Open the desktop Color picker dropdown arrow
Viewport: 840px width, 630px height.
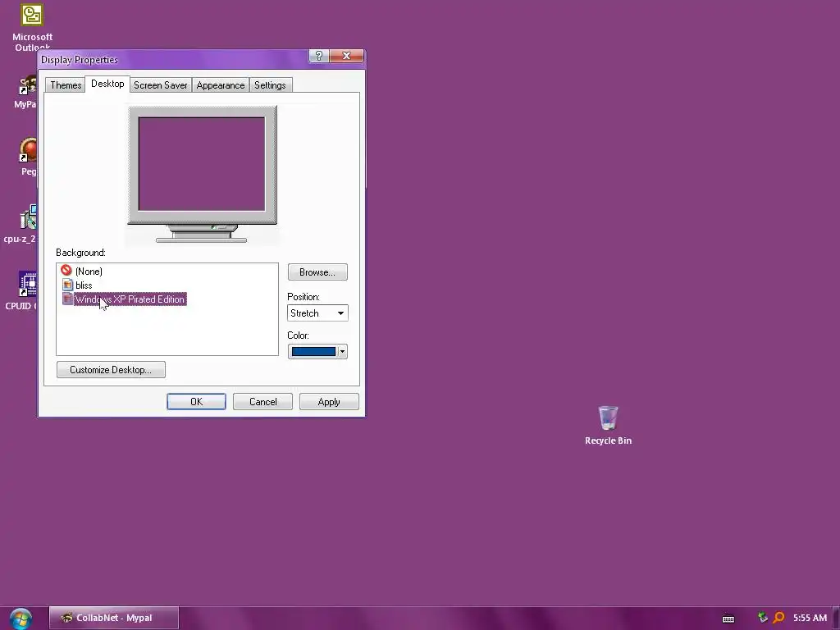[x=342, y=351]
